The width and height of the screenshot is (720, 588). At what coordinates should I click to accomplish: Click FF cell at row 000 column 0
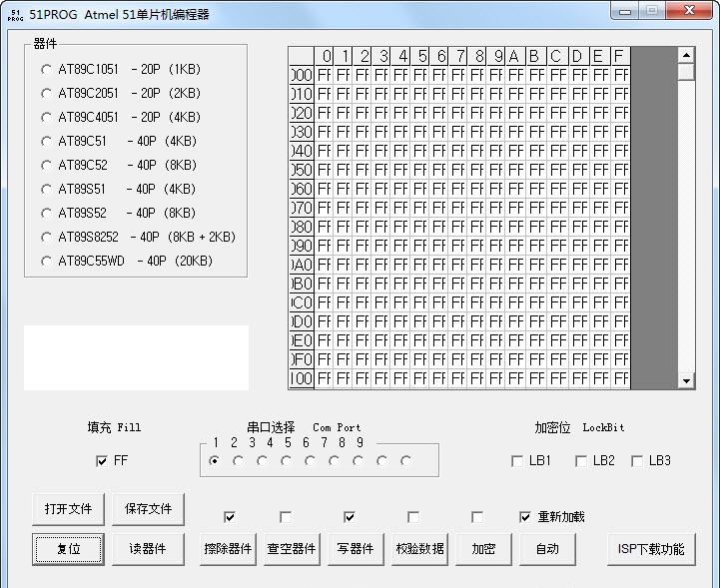coord(325,75)
